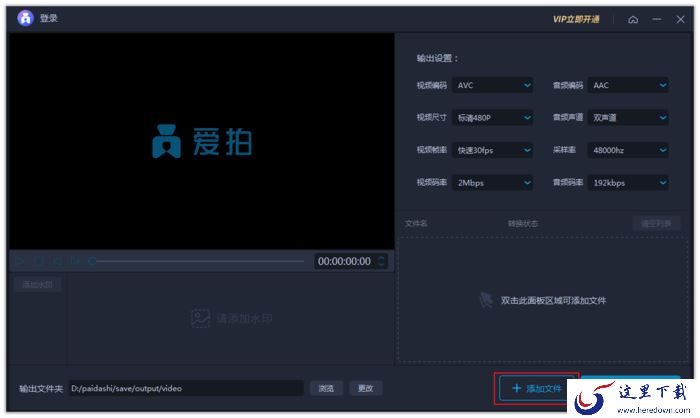700x418 pixels.
Task: Open the VIP立即开通 upgrade link
Action: pos(576,19)
